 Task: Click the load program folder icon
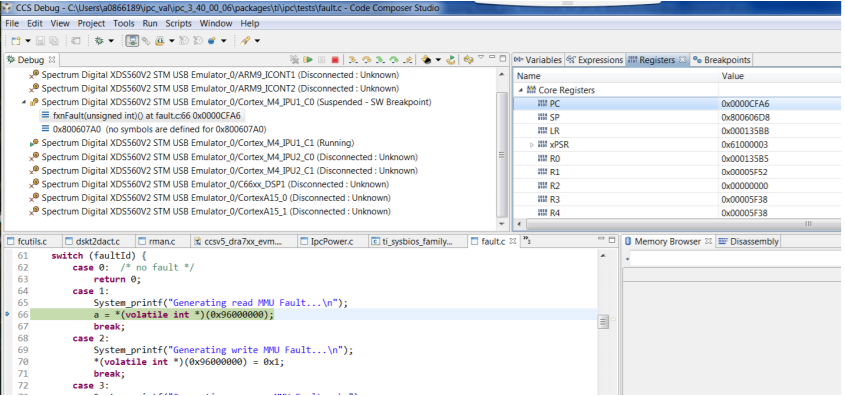pyautogui.click(x=160, y=40)
